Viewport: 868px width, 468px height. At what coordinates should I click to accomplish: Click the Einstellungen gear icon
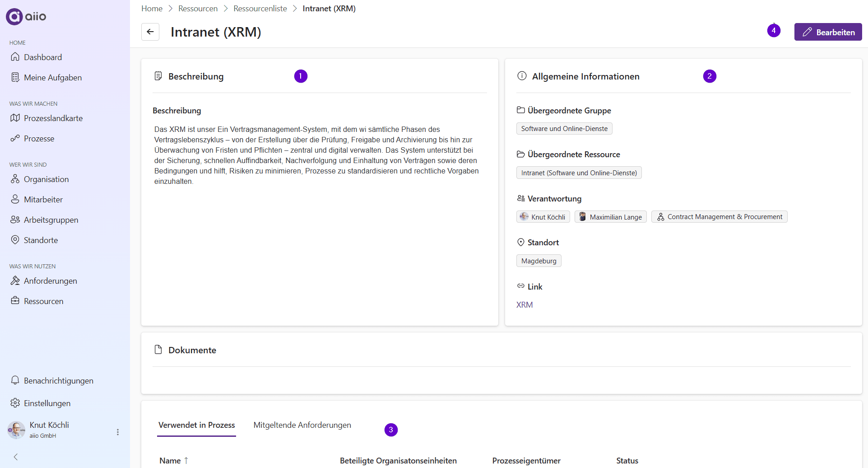click(x=15, y=403)
